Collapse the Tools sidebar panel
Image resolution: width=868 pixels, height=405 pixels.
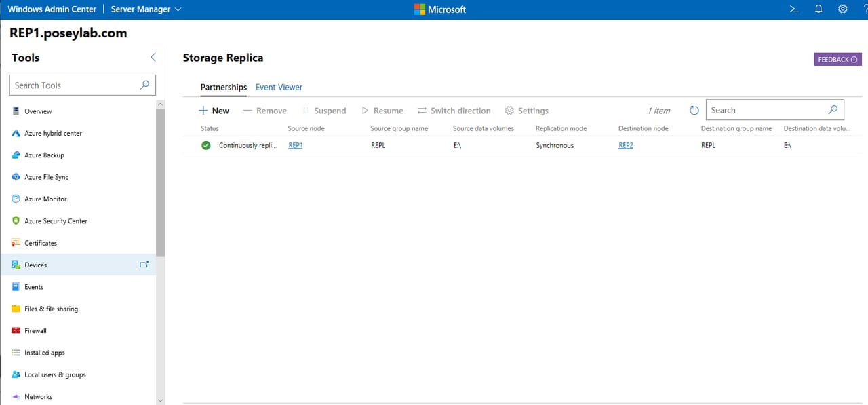point(153,58)
